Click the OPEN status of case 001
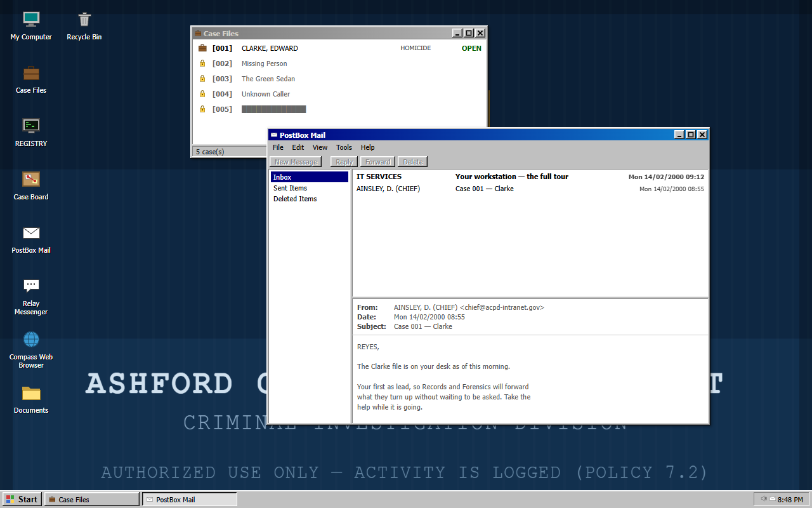The height and width of the screenshot is (508, 812). [471, 48]
